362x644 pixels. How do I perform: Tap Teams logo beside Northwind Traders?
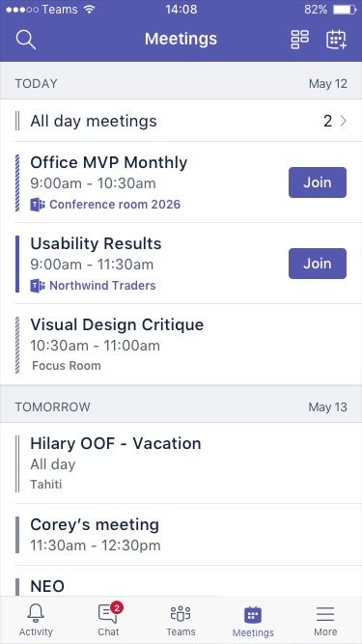tap(38, 286)
